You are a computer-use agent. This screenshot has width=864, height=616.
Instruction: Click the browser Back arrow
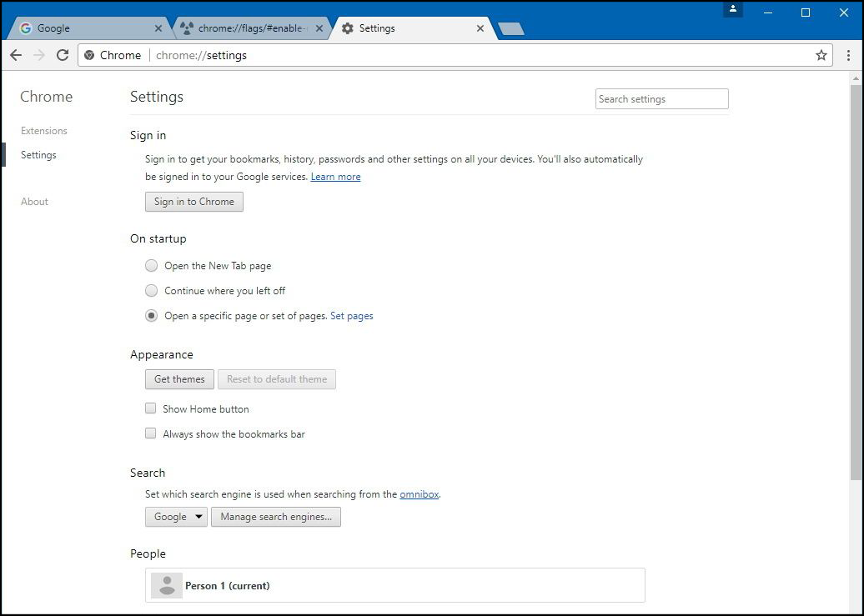coord(16,55)
